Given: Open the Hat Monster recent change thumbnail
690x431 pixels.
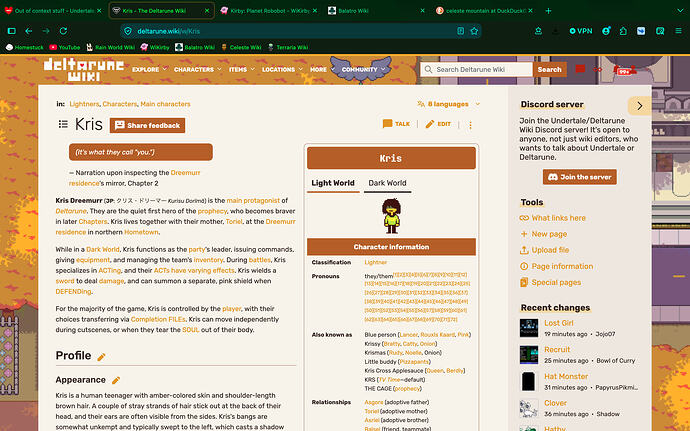Looking at the screenshot, I should [529, 381].
